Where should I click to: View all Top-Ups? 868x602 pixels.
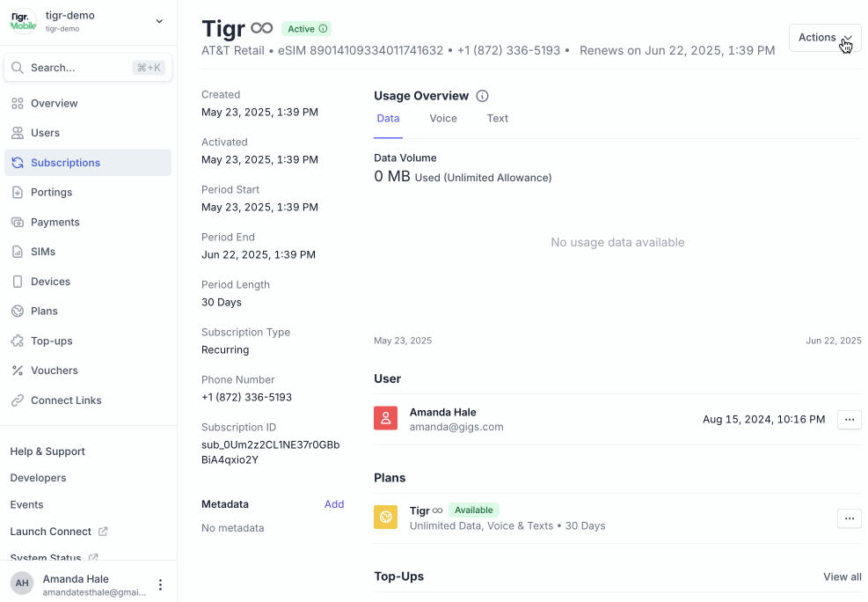(x=842, y=577)
